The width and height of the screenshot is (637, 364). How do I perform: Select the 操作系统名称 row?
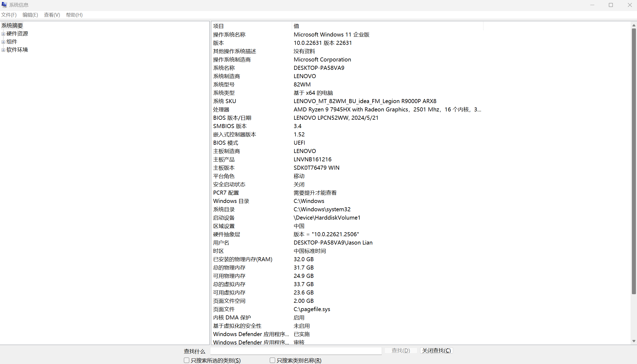347,35
